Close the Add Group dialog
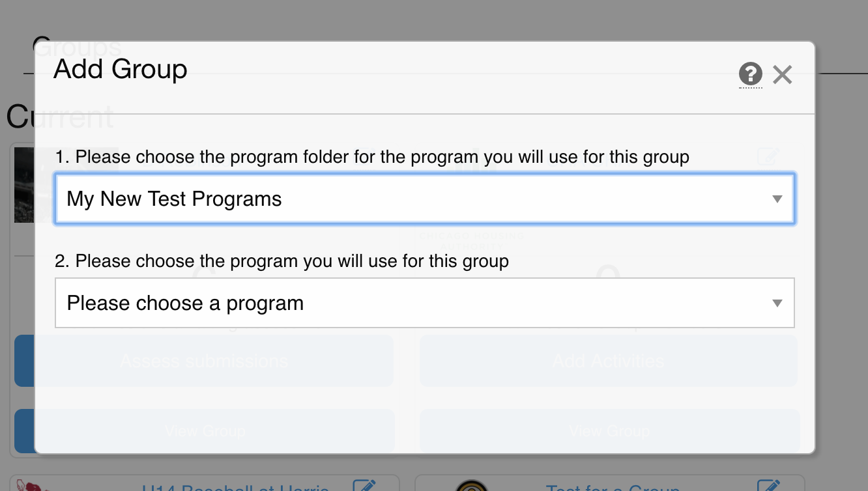 782,75
